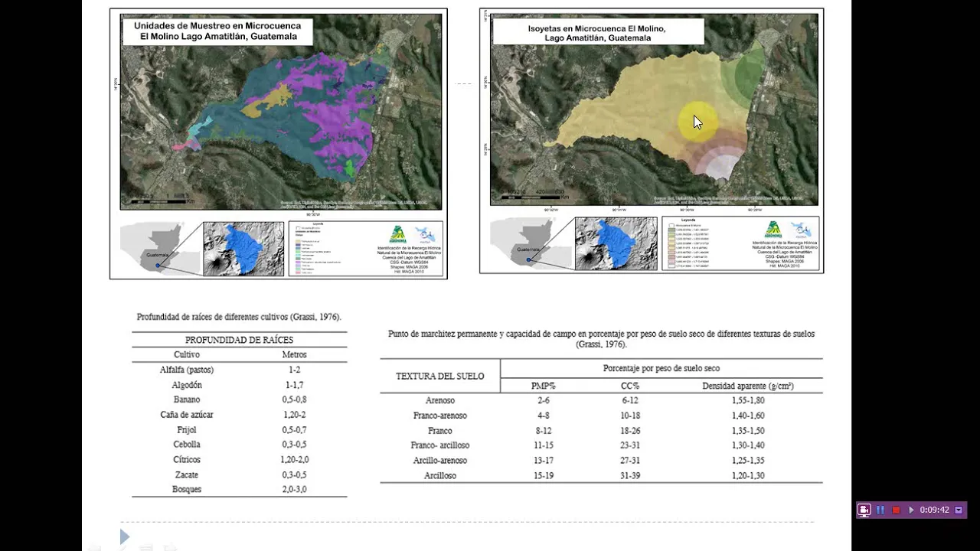980x551 pixels.
Task: Select the '27-31' CC value
Action: point(630,461)
